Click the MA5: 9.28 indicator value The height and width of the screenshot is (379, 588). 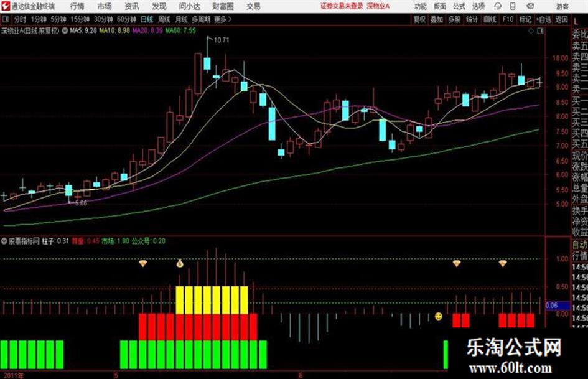click(x=83, y=30)
